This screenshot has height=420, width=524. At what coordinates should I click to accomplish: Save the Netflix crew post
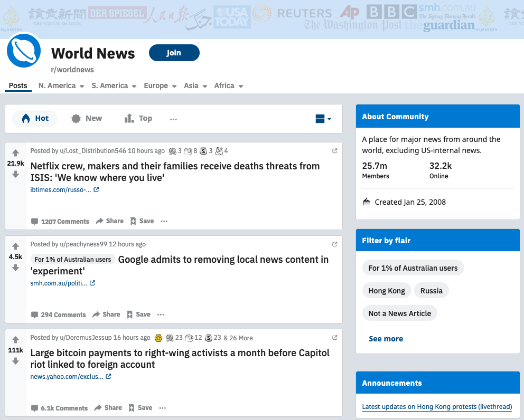(142, 221)
